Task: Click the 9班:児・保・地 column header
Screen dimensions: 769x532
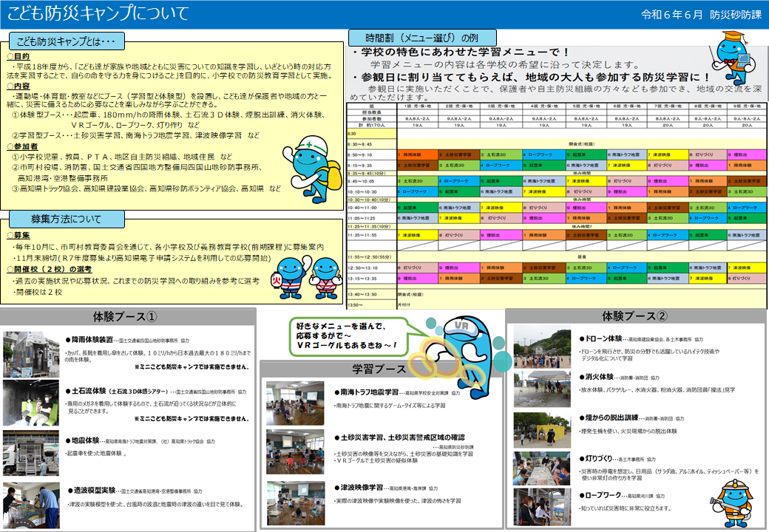Action: (747, 106)
